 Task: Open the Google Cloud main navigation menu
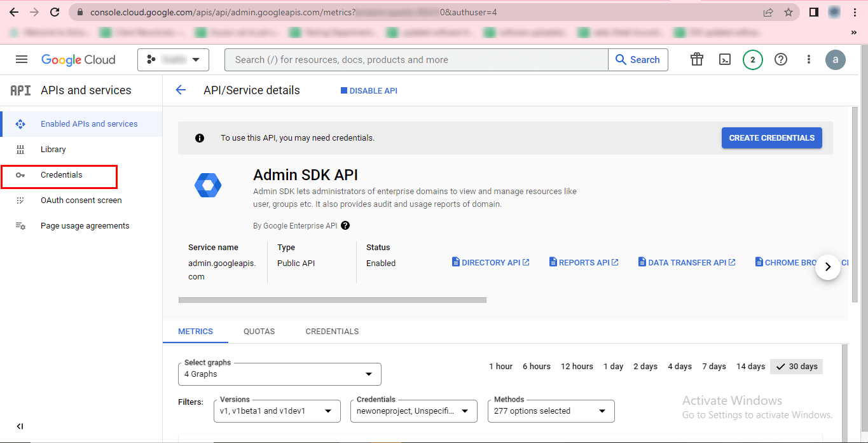22,59
